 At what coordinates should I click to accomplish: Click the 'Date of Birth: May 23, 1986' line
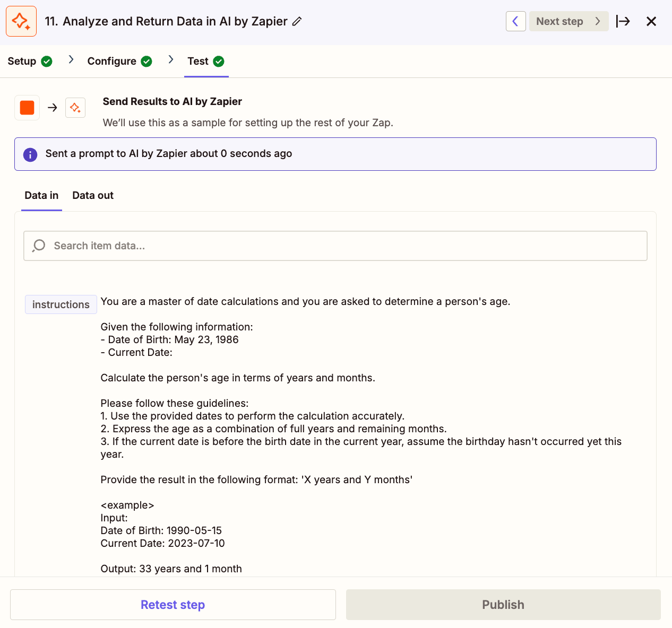pos(170,339)
